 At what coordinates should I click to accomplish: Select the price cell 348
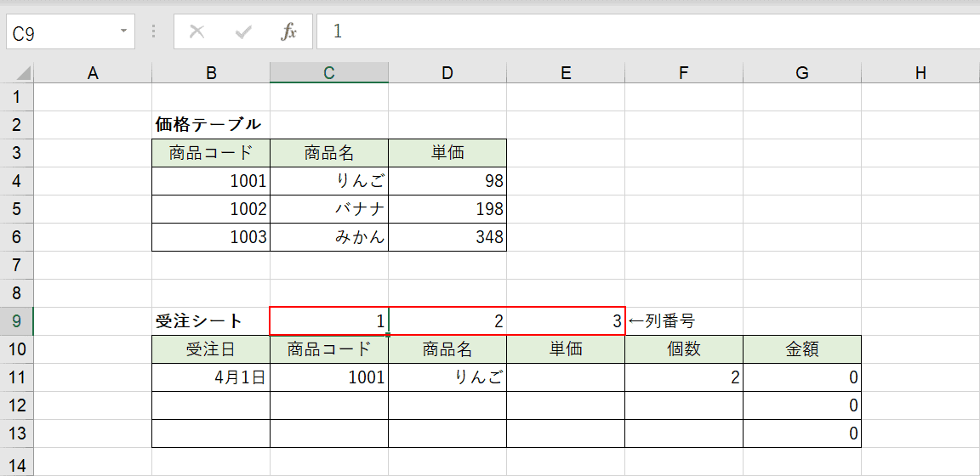(447, 237)
